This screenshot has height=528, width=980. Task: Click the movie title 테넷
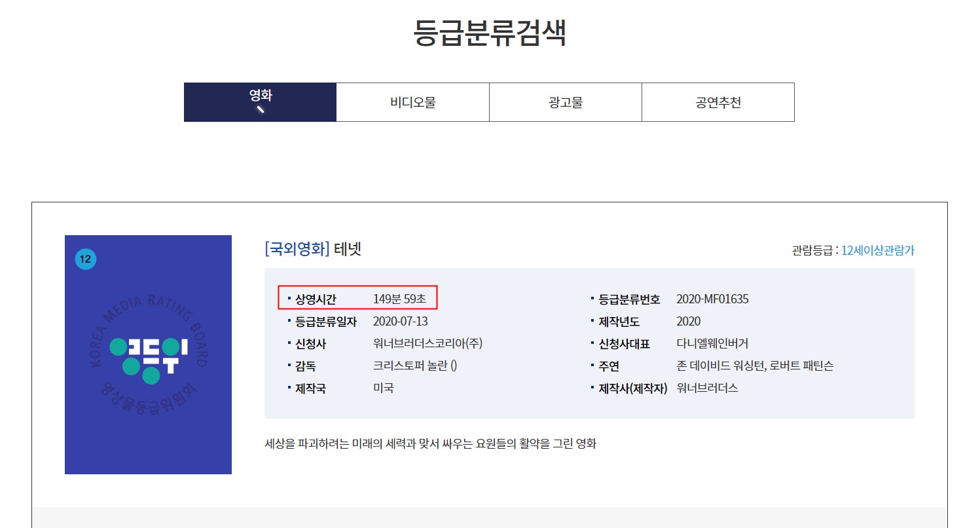[348, 249]
